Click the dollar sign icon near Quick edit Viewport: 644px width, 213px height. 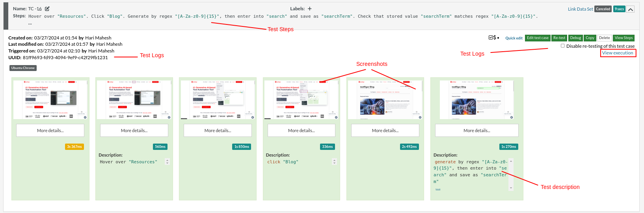(x=495, y=37)
